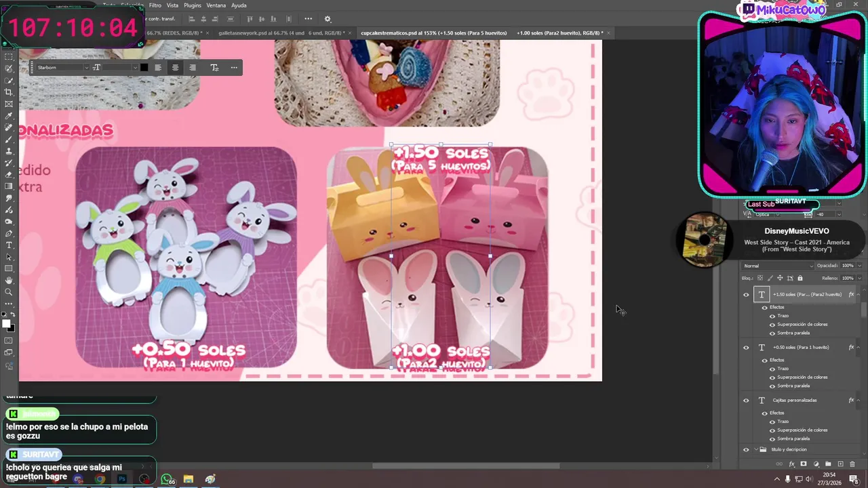
Task: Create a new group folder
Action: click(828, 464)
